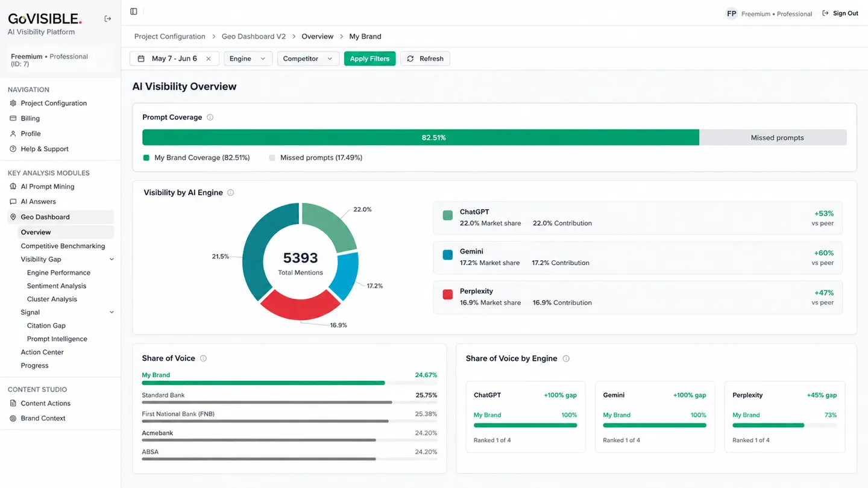Open the Competitor filter dropdown
Viewport: 868px width, 488px height.
tap(308, 58)
